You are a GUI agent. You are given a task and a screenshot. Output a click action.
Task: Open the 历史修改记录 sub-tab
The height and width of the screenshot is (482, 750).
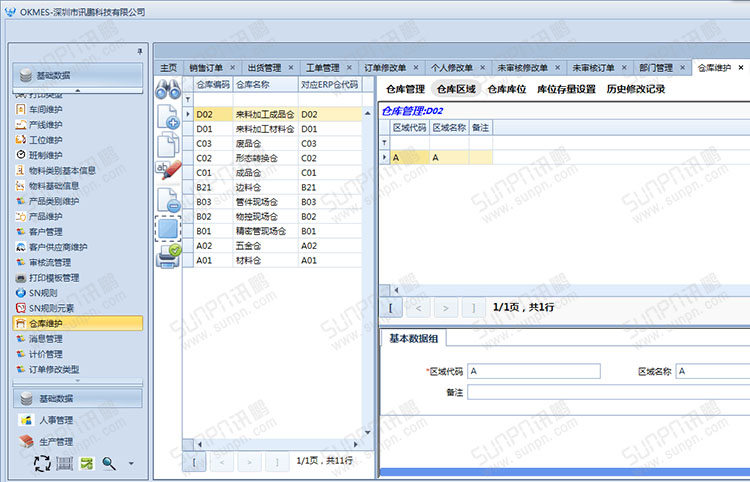pyautogui.click(x=636, y=89)
